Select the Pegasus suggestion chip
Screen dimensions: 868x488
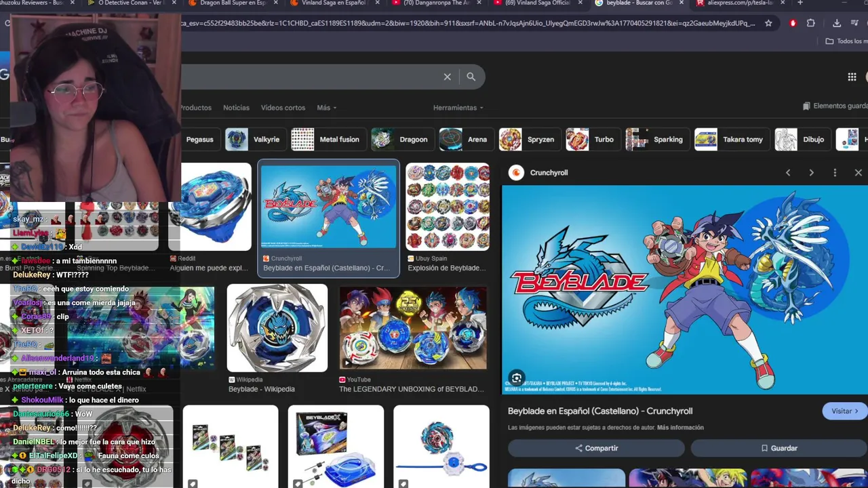point(199,140)
